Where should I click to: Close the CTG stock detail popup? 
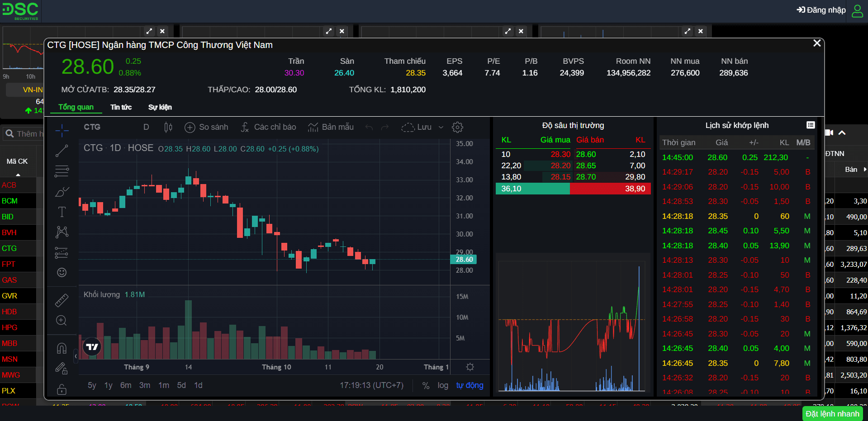[817, 43]
